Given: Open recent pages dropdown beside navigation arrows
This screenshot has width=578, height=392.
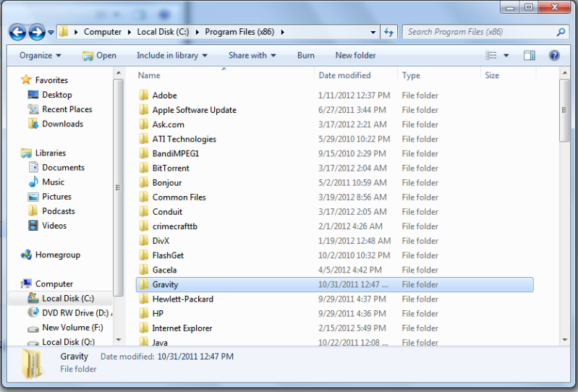Looking at the screenshot, I should pos(51,33).
